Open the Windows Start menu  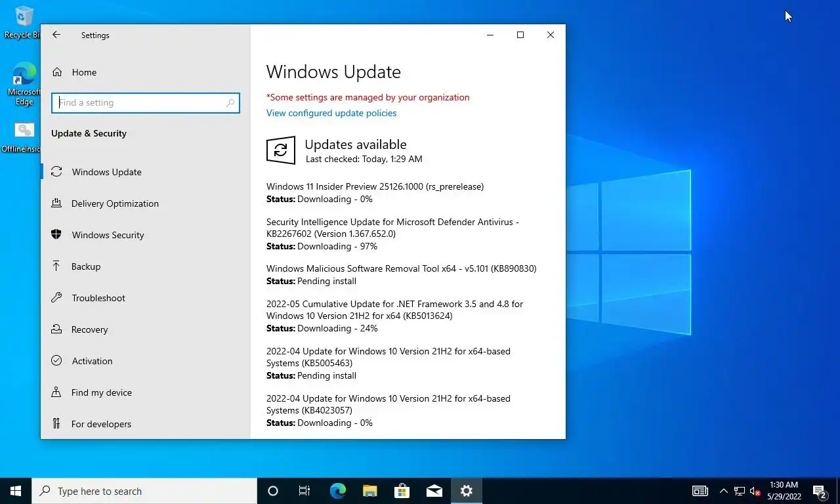tap(16, 491)
